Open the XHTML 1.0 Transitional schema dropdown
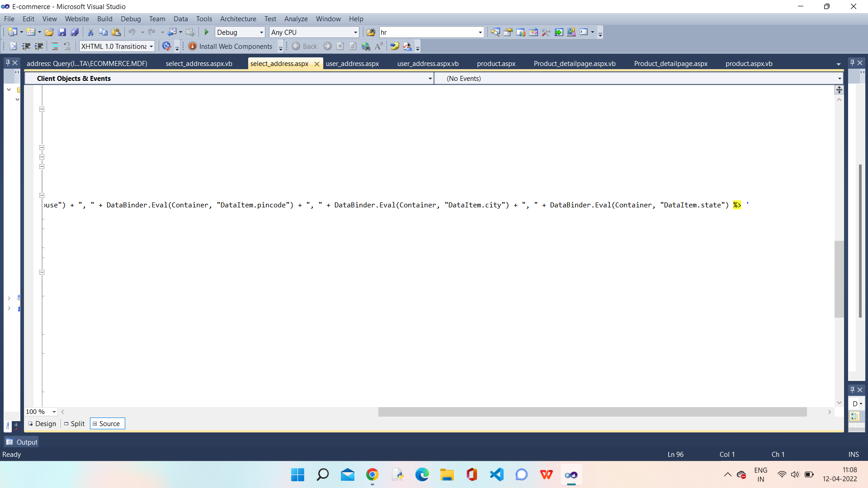Viewport: 868px width, 488px height. point(151,46)
